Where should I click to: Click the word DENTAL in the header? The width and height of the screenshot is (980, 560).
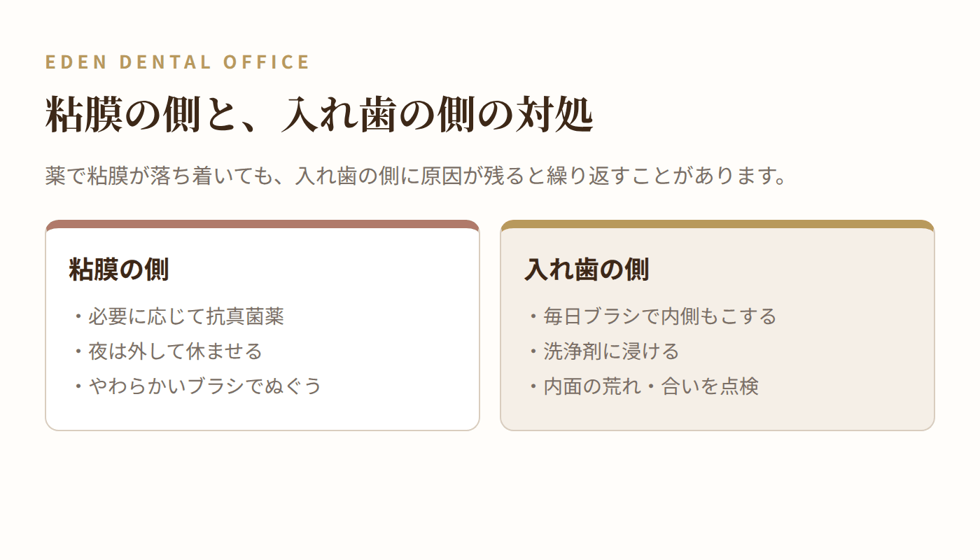click(x=164, y=62)
